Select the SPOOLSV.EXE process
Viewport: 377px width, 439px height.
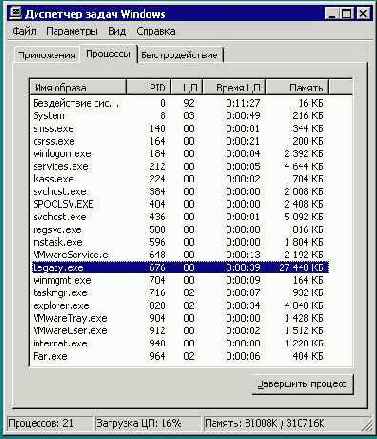tap(180, 204)
